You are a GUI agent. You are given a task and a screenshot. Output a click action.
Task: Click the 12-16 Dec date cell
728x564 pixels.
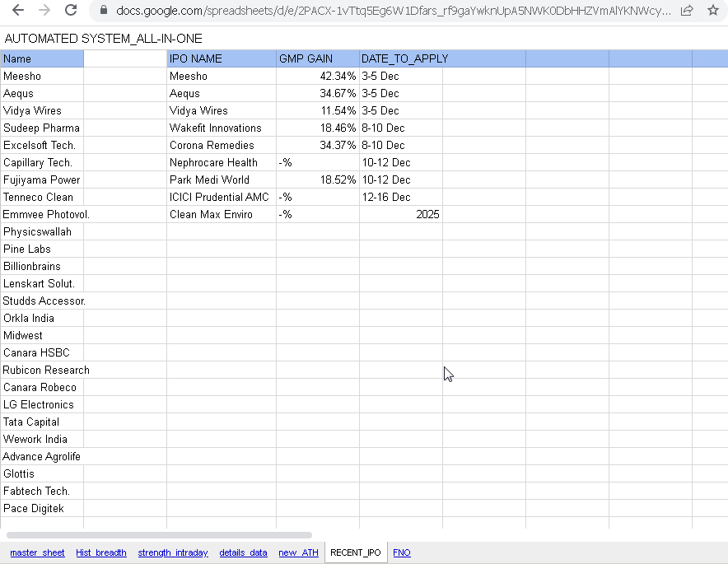point(401,198)
